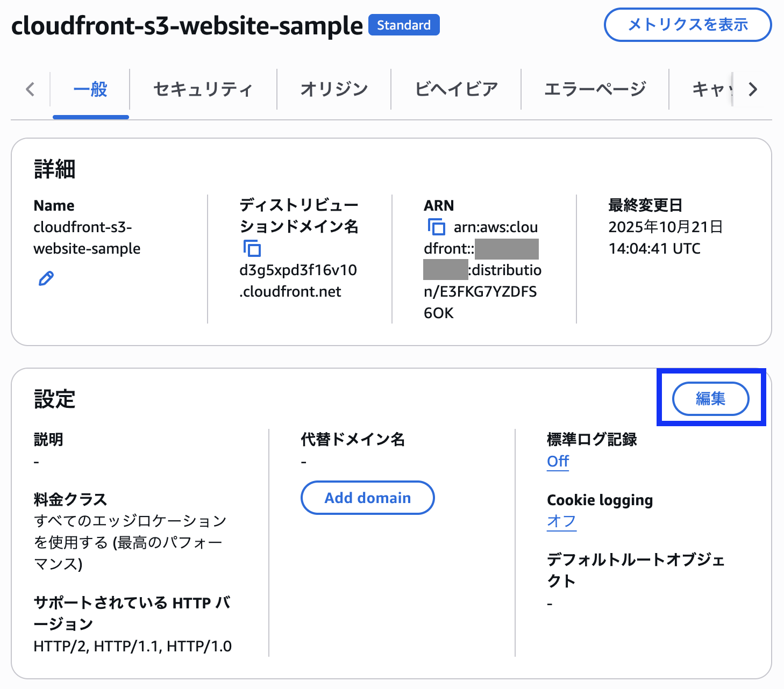Return to the 一般 tab
This screenshot has height=689, width=784.
[90, 89]
